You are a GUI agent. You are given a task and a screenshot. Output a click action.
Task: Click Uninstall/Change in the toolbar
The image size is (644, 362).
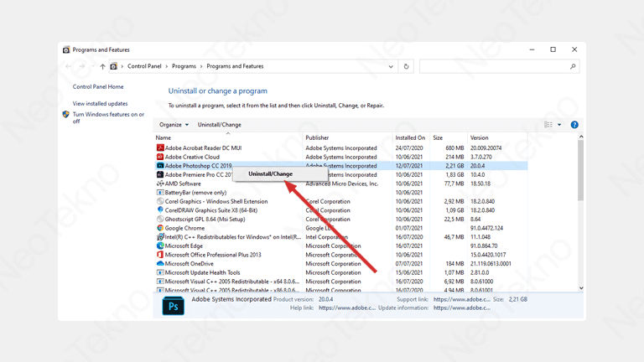[220, 125]
